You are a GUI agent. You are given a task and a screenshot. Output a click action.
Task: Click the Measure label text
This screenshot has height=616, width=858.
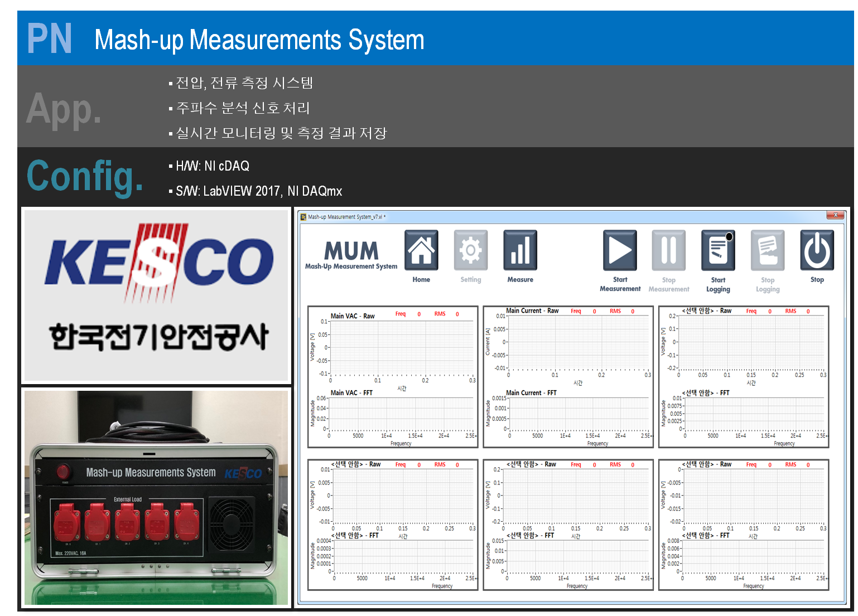(x=520, y=280)
